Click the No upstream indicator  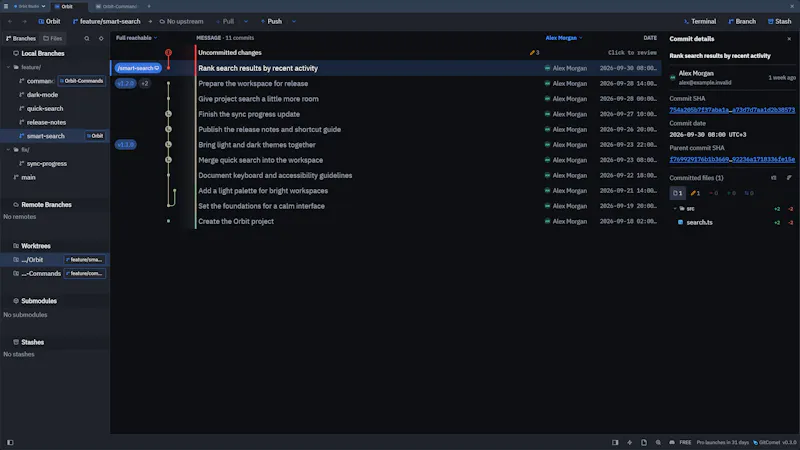coord(181,21)
